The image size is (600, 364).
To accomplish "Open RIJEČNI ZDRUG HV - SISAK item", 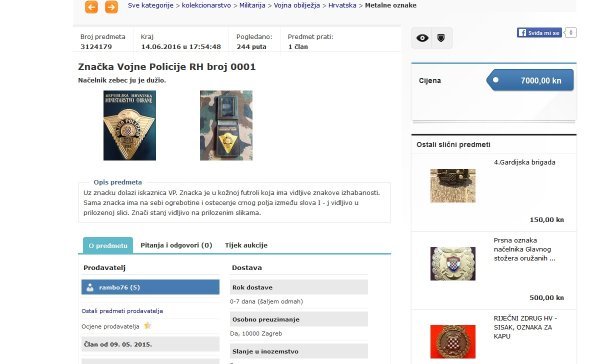I will [525, 327].
